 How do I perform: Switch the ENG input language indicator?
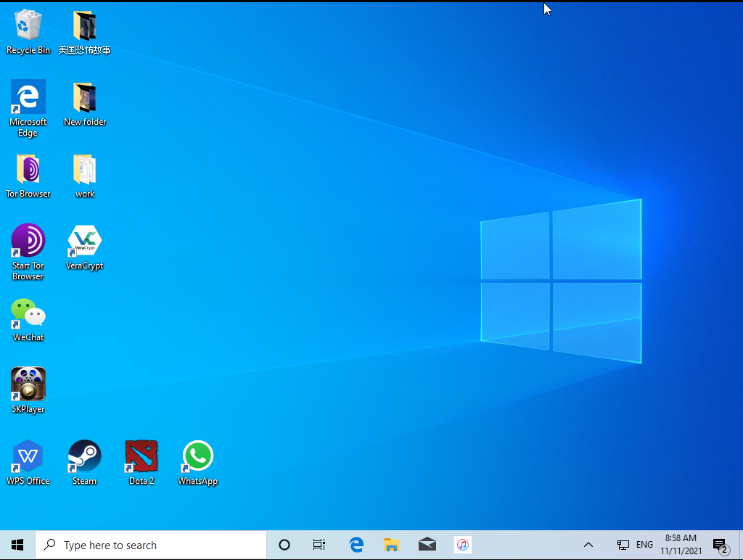click(644, 545)
